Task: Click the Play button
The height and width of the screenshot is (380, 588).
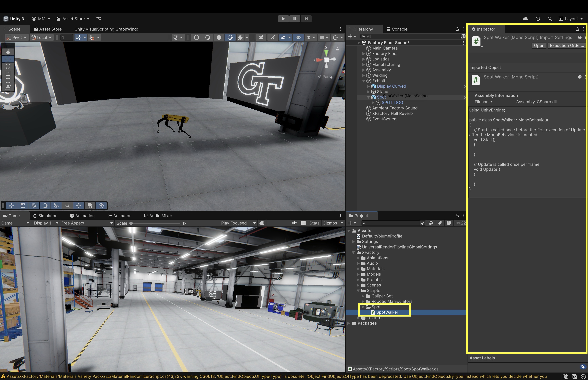Action: (283, 19)
